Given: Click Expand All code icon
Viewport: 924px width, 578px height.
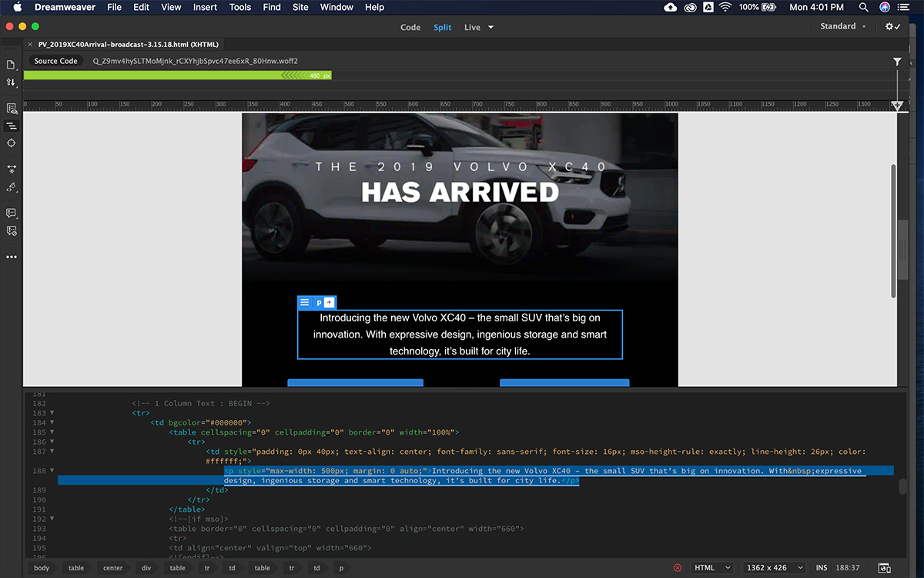Looking at the screenshot, I should (x=12, y=169).
